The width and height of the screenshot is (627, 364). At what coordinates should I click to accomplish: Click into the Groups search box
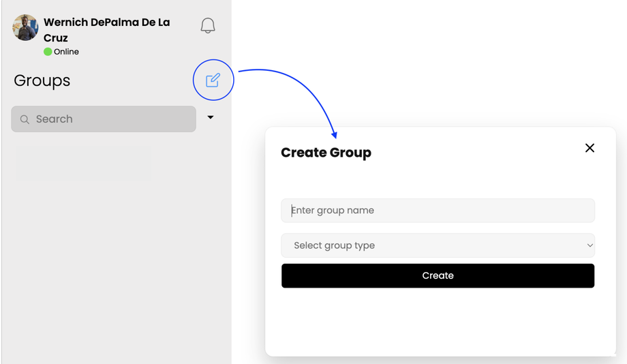pos(109,119)
